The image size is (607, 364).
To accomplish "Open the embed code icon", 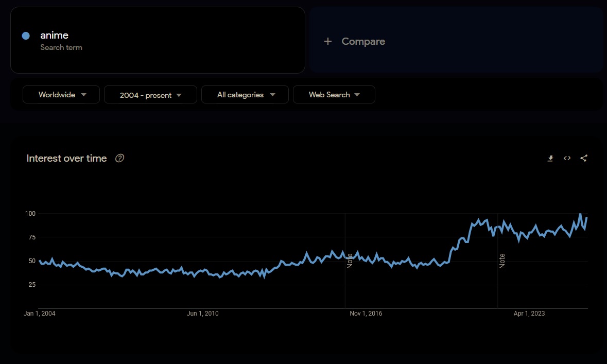I will 567,158.
